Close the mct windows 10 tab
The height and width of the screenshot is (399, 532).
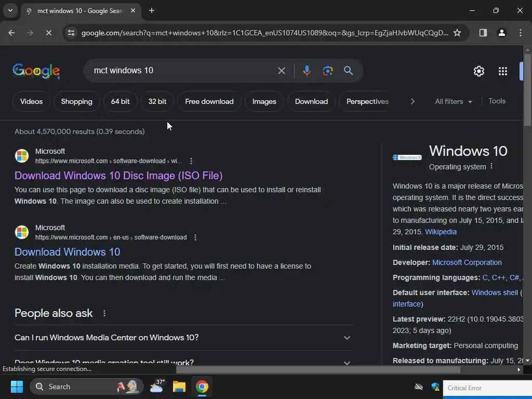pyautogui.click(x=133, y=11)
